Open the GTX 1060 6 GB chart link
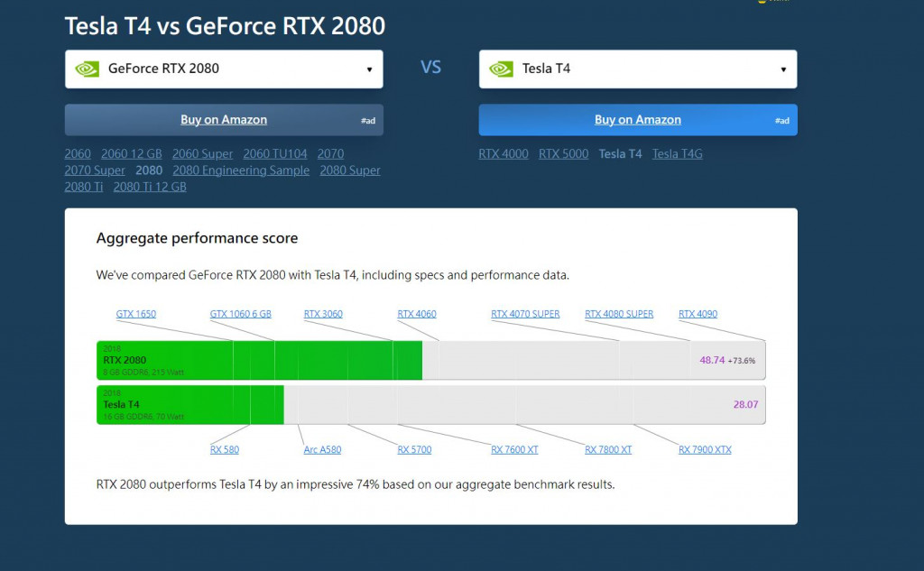 pyautogui.click(x=240, y=314)
